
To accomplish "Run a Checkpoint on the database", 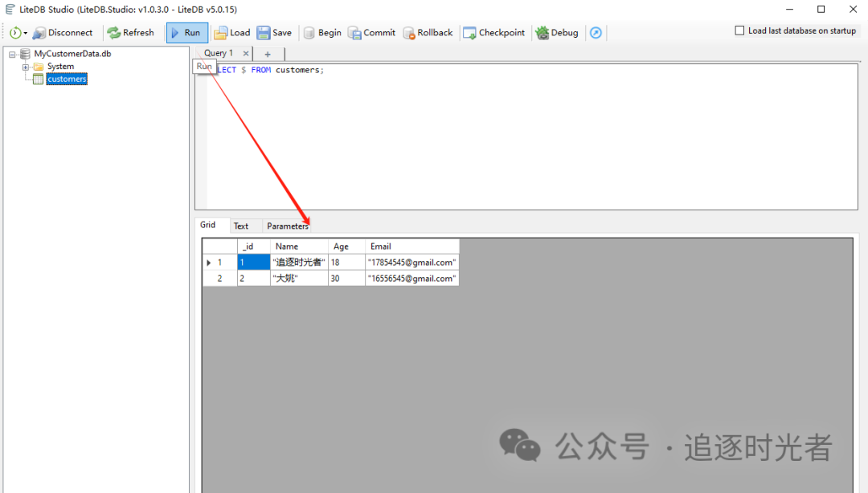I will point(493,33).
